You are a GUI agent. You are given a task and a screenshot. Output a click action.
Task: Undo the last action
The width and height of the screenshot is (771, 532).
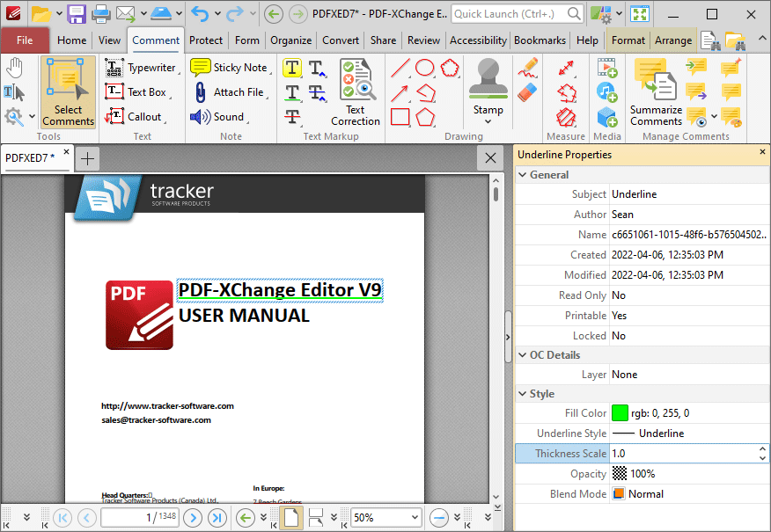(200, 14)
